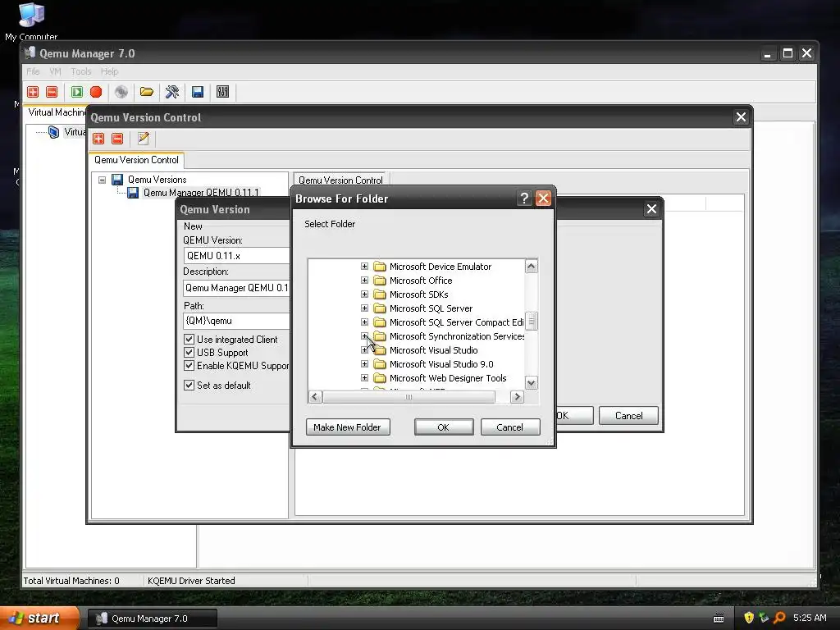Toggle USB Support checkbox
840x630 pixels.
click(189, 353)
